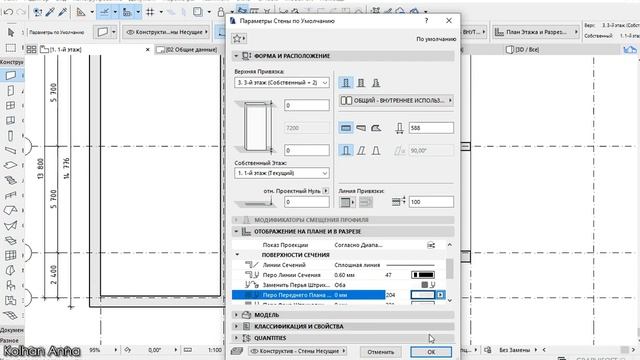Screen dimensions: 640x360
Task: Select straight wall geometry method
Action: point(346,128)
